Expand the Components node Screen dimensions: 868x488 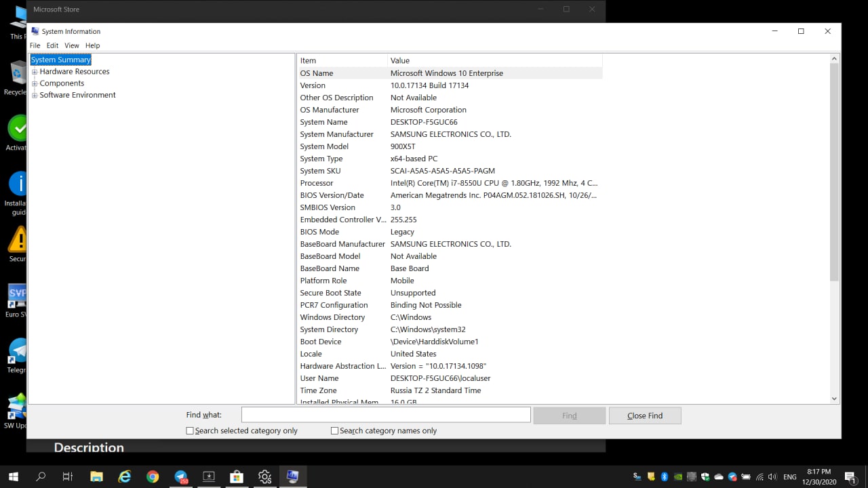pyautogui.click(x=35, y=83)
